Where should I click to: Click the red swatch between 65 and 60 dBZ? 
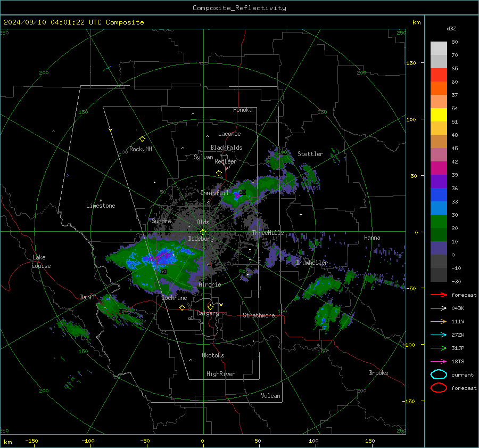click(439, 75)
